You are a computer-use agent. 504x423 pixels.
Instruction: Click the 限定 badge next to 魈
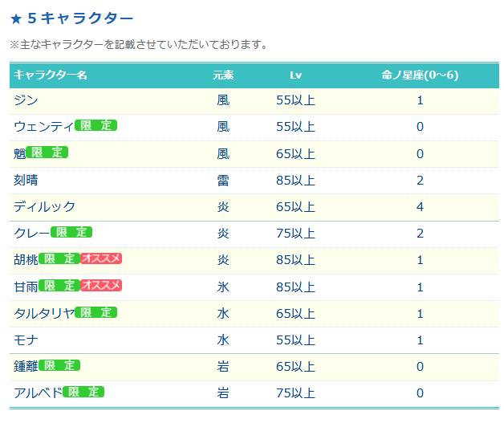tap(47, 153)
